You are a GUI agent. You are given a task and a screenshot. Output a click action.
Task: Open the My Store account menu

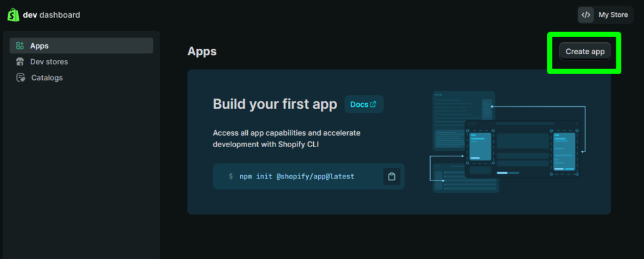[x=605, y=15]
